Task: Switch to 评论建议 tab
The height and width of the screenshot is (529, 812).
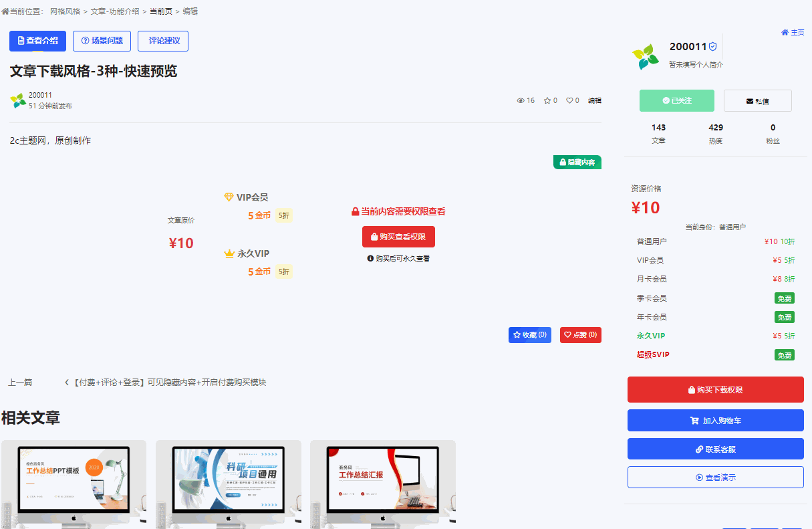Action: (163, 41)
